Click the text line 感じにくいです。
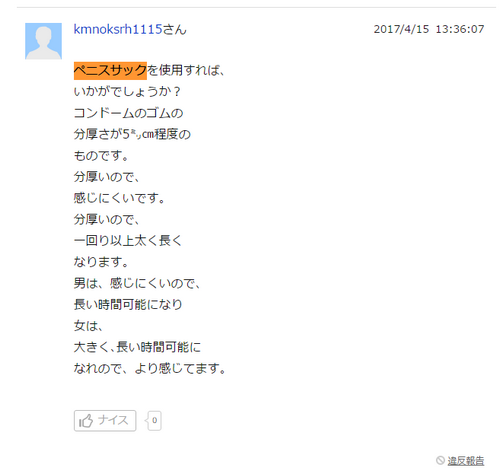The width and height of the screenshot is (500, 468). coord(119,198)
